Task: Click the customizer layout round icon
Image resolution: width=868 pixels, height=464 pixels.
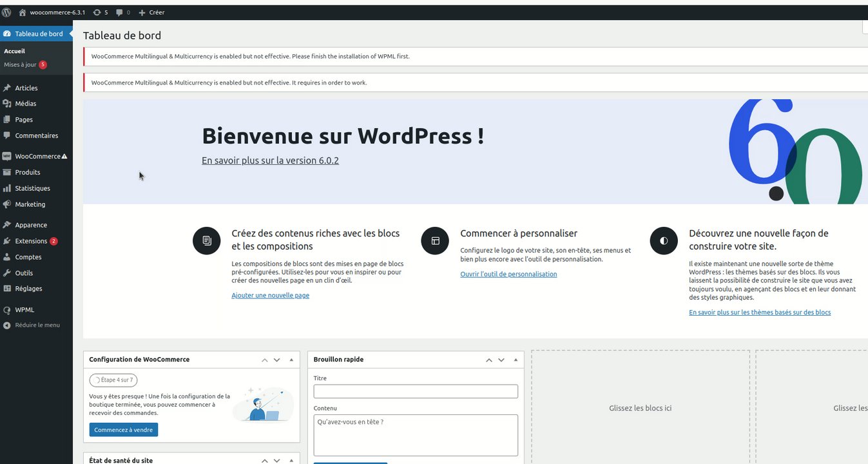Action: click(435, 241)
